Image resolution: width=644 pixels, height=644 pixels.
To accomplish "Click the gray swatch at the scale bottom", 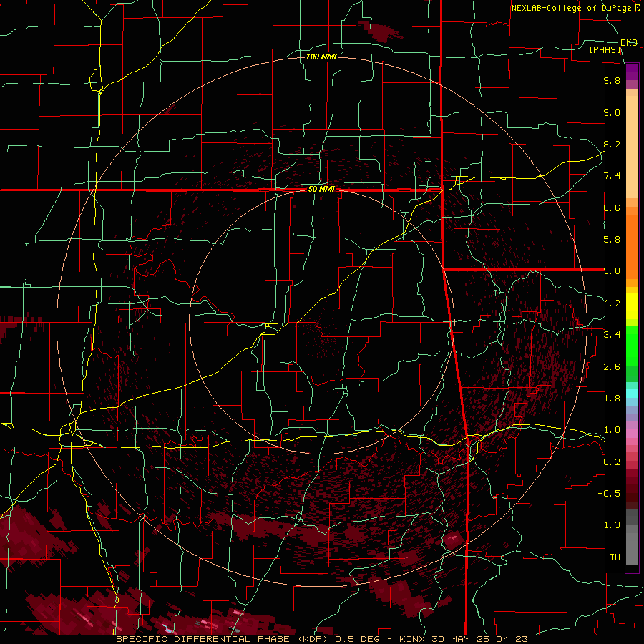I will (x=632, y=548).
